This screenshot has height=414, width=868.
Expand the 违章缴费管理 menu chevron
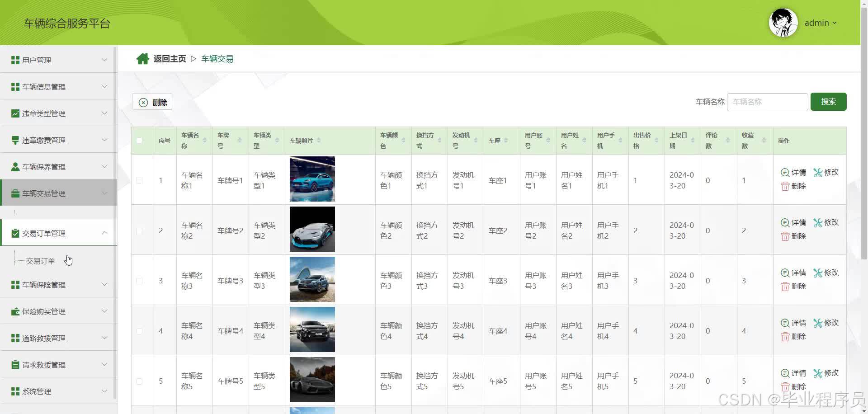coord(104,140)
